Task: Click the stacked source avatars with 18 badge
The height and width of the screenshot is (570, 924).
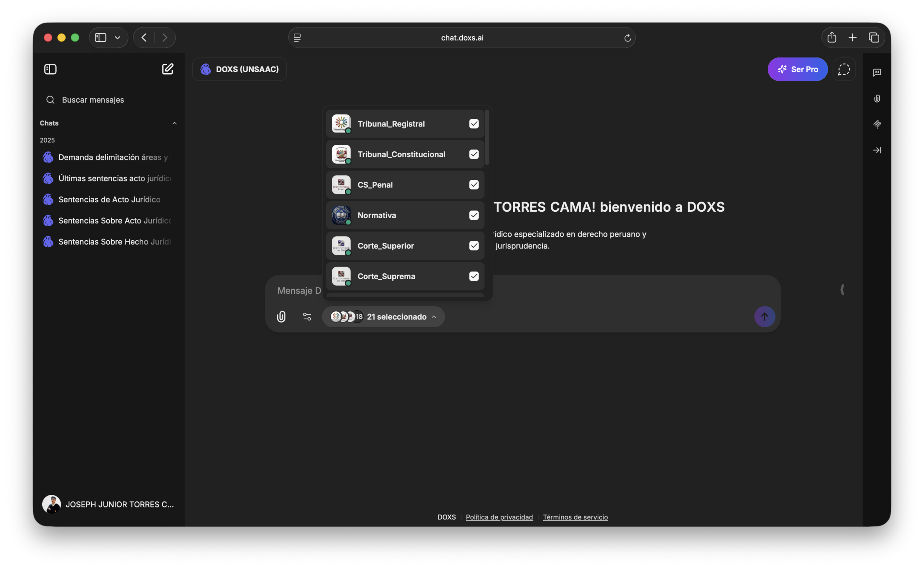Action: point(346,317)
